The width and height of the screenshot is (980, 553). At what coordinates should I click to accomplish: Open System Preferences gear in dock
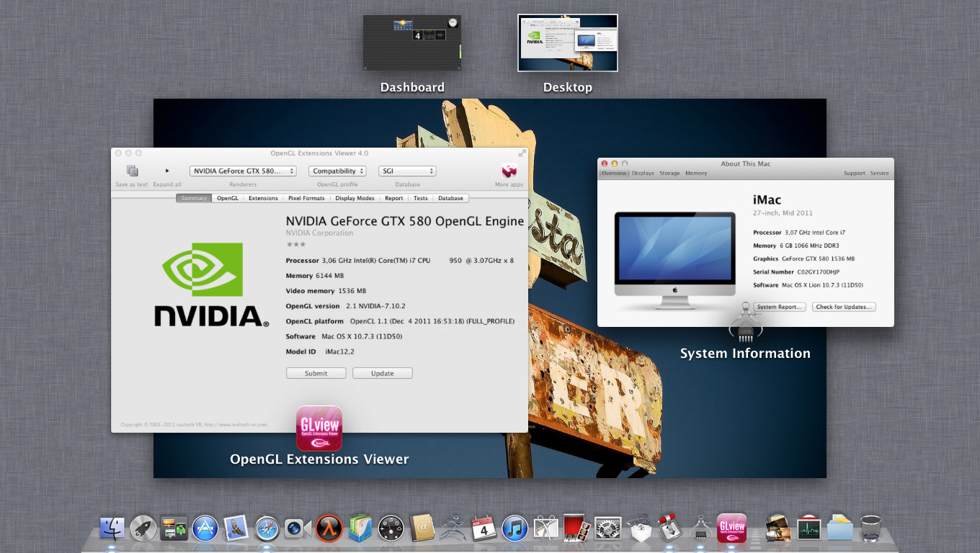[609, 529]
